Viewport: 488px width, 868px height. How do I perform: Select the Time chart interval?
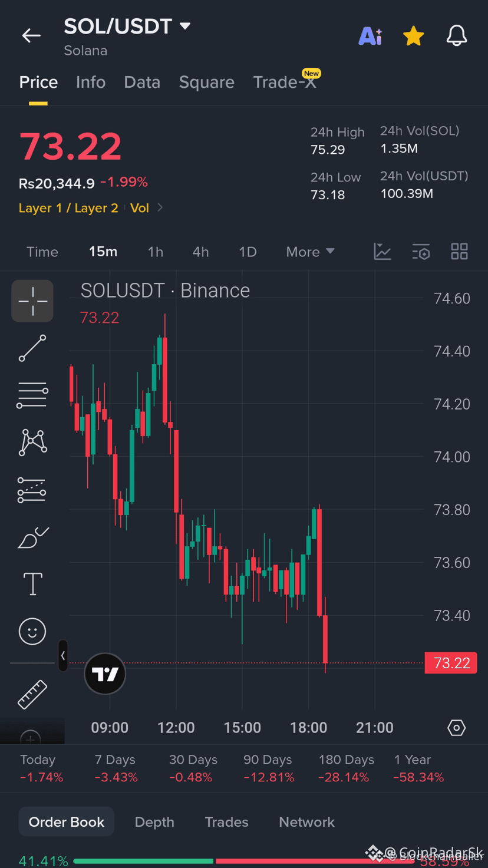click(x=42, y=252)
